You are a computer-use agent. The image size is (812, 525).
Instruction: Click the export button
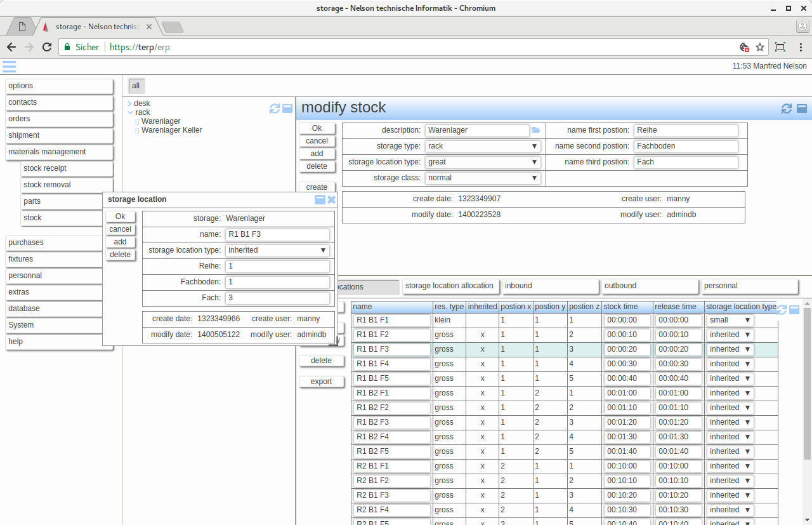(x=322, y=382)
